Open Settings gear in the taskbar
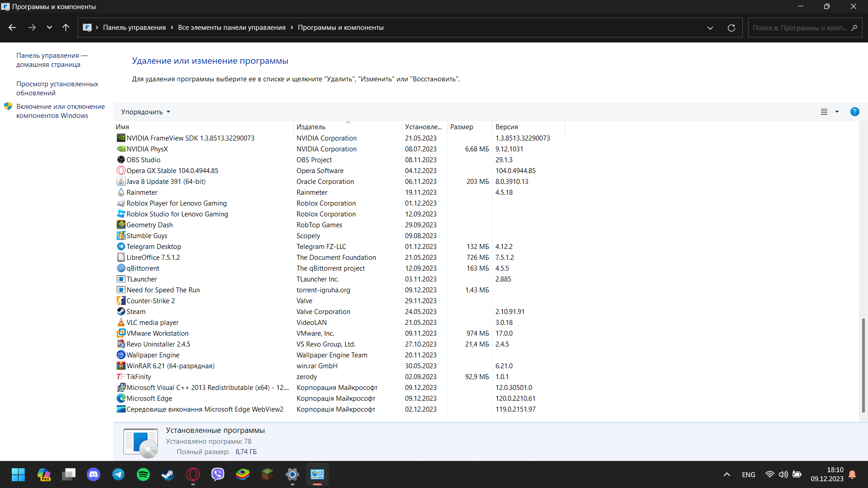 pos(292,474)
